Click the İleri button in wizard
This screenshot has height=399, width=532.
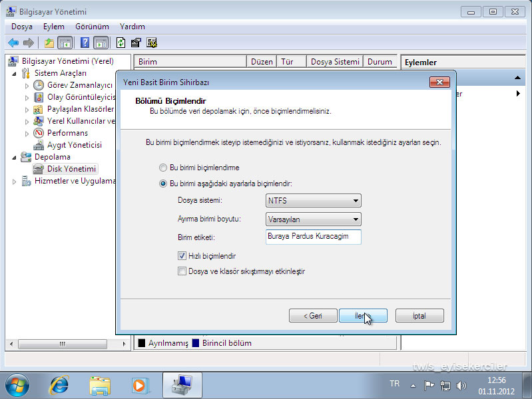363,316
